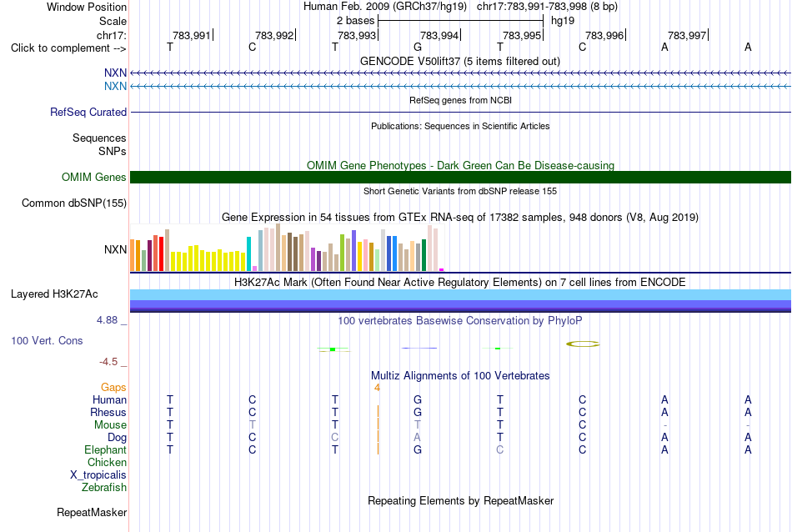This screenshot has height=532, width=792.
Task: Click 'OMIM Gene Phenotypes' green track title
Action: click(x=460, y=165)
